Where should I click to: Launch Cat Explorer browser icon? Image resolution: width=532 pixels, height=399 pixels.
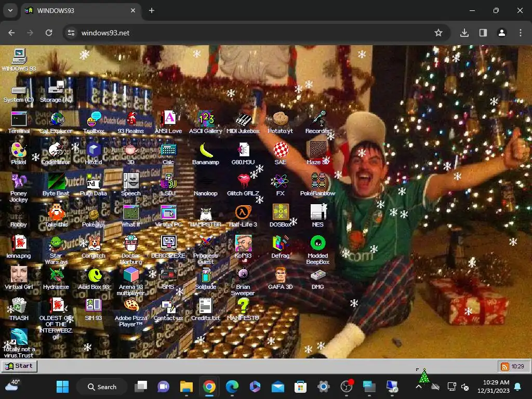pos(56,123)
